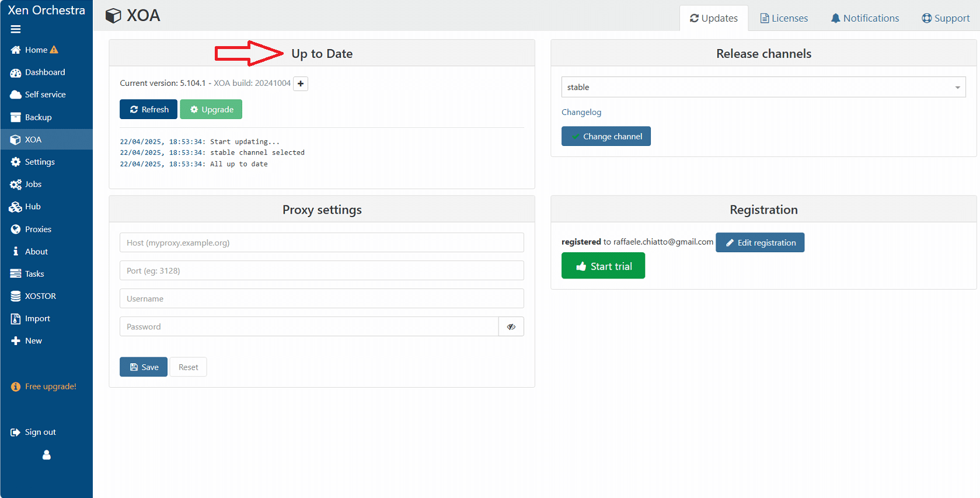This screenshot has width=980, height=498.
Task: Open the Changelog link
Action: [581, 112]
